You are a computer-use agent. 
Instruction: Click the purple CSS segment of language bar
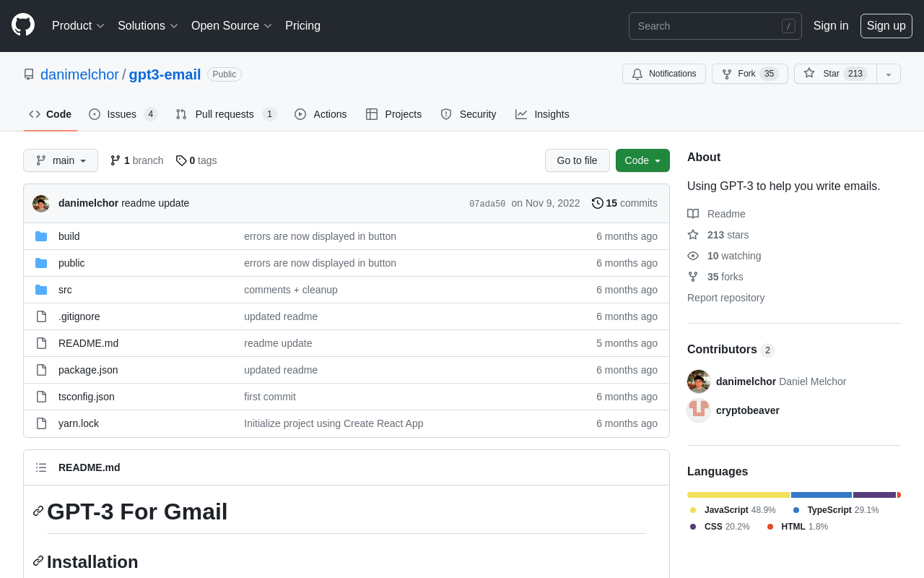click(874, 495)
